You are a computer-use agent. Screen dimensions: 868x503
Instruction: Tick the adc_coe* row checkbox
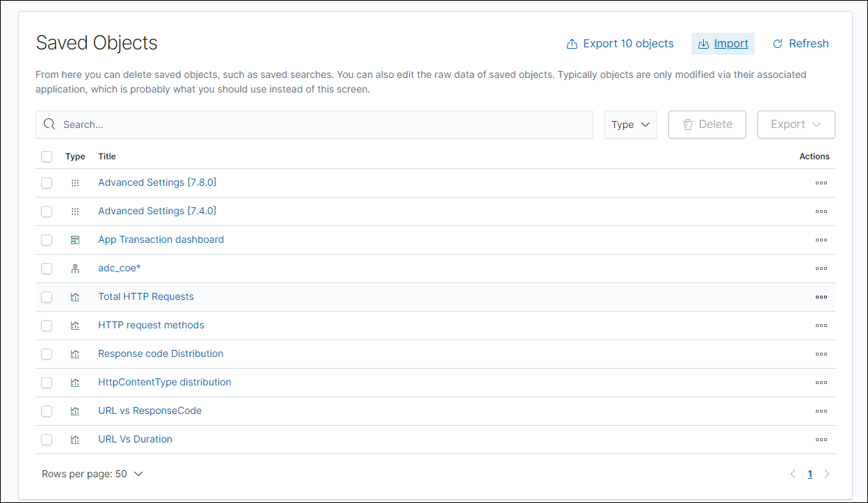[47, 269]
